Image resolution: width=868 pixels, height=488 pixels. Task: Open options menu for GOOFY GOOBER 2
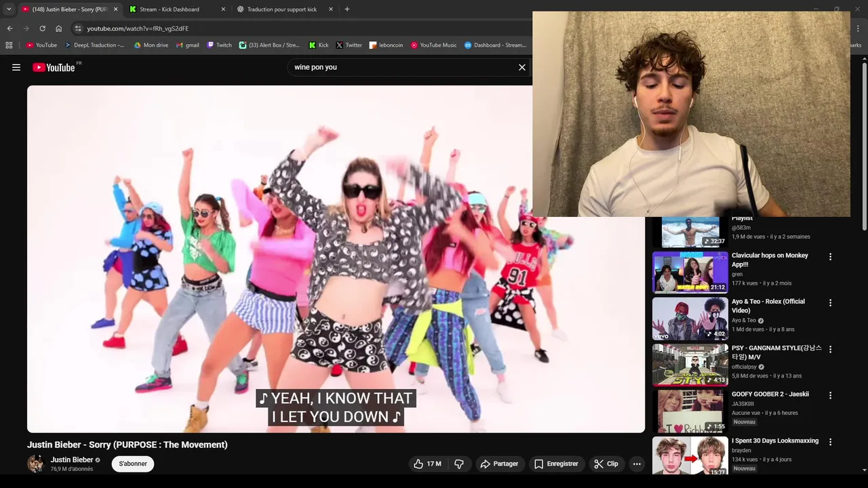point(830,395)
